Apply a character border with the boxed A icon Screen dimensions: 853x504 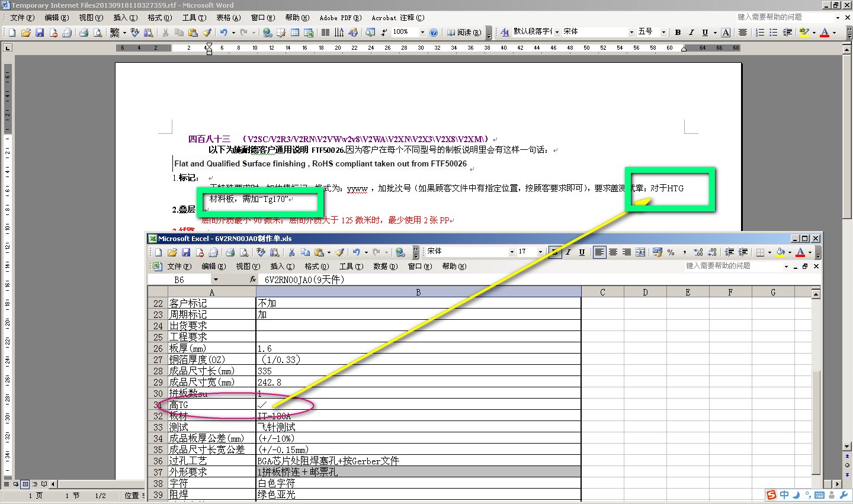pyautogui.click(x=726, y=33)
